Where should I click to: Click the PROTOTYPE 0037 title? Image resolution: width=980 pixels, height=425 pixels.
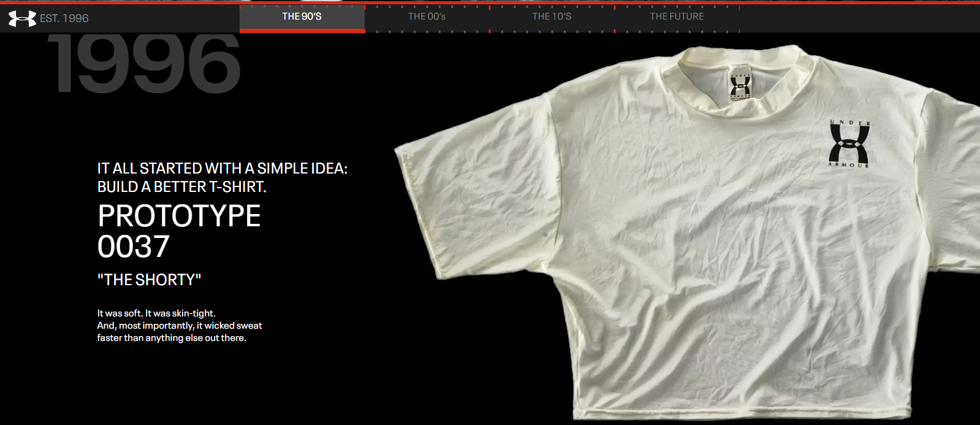click(x=179, y=231)
